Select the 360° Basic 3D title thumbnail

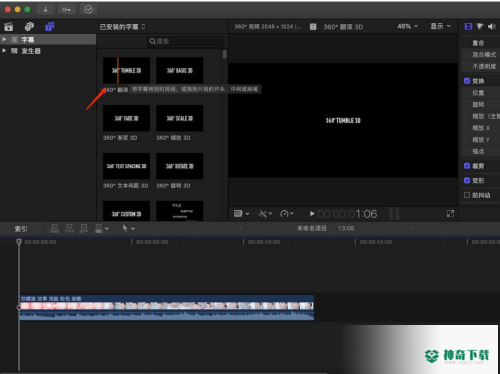180,70
